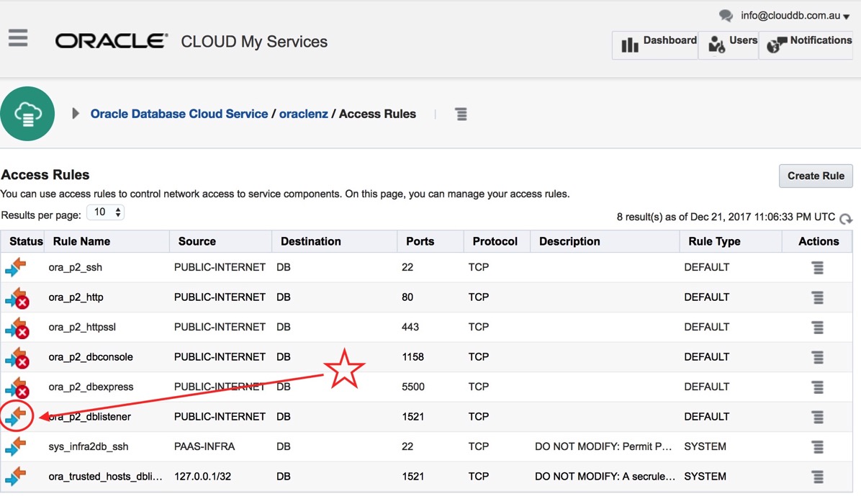The image size is (861, 504).
Task: Open the hamburger navigation menu
Action: point(18,38)
